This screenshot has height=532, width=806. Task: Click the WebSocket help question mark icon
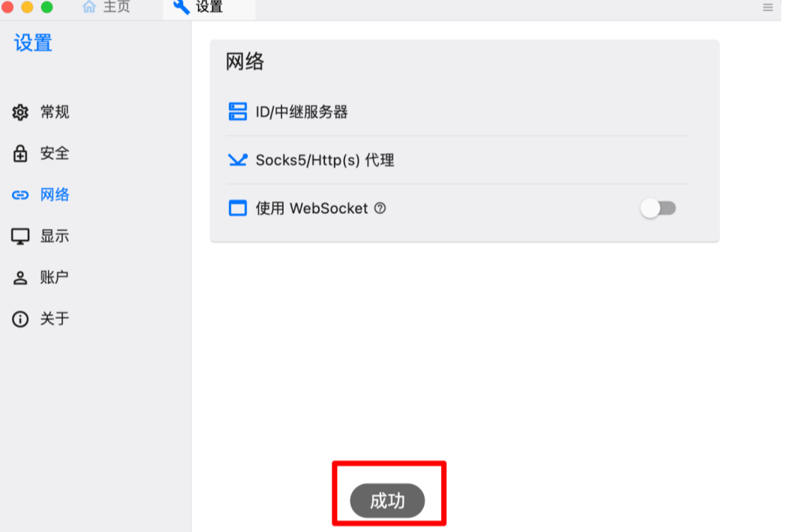[380, 208]
